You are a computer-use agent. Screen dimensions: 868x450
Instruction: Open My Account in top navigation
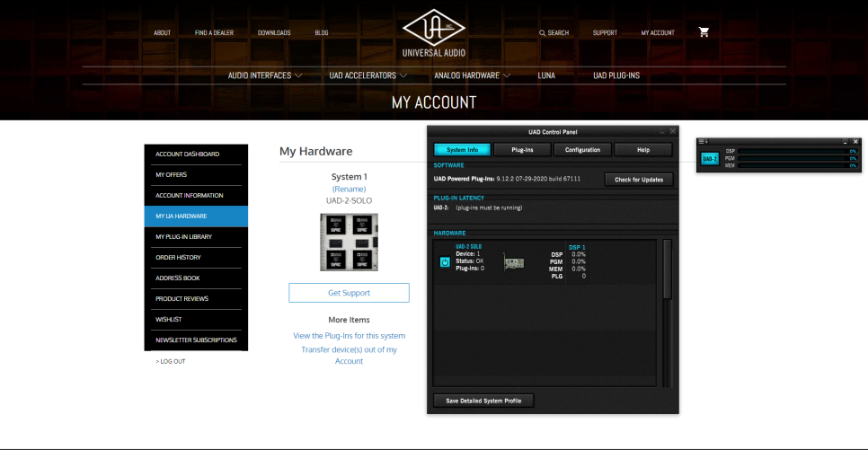[658, 32]
